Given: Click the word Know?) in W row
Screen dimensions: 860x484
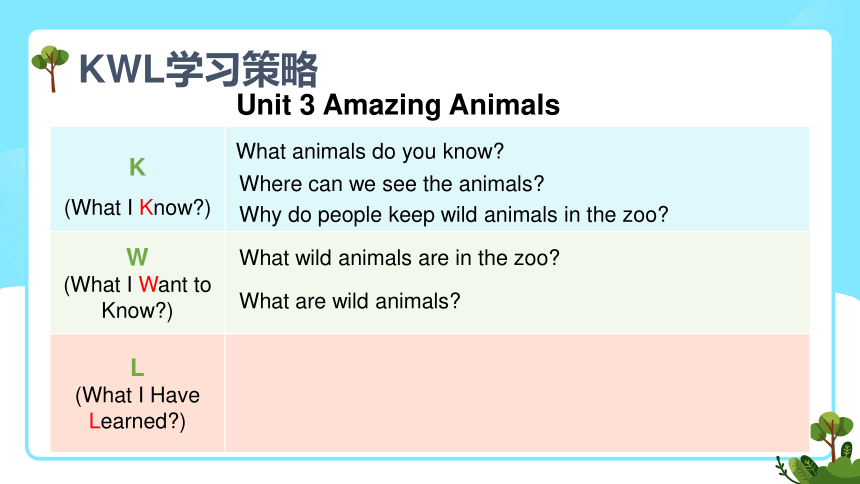Looking at the screenshot, I should coord(137,311).
